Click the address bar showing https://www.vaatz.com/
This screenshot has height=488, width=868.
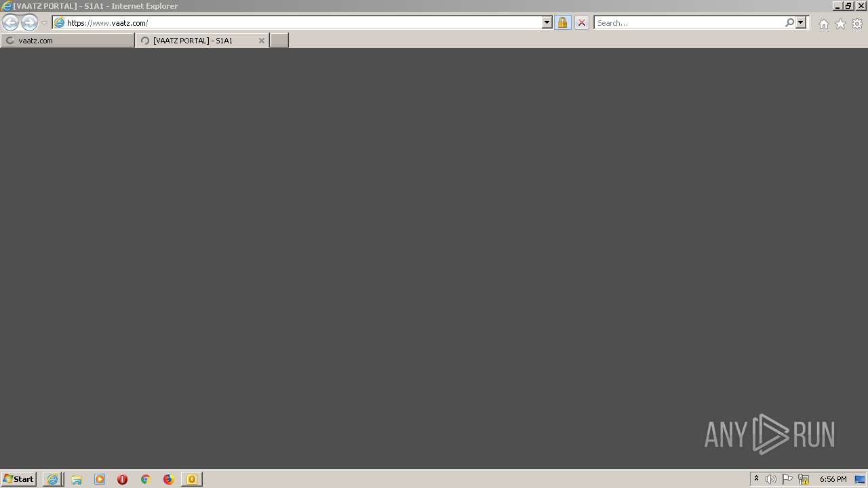297,23
